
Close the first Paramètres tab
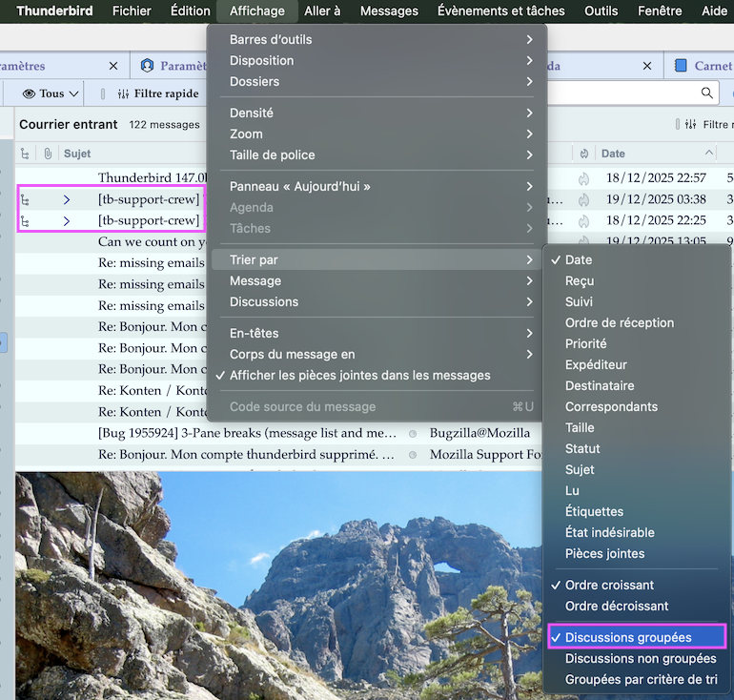coord(113,66)
